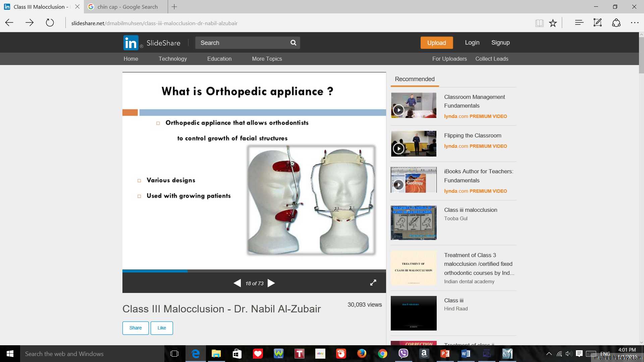The width and height of the screenshot is (644, 362).
Task: Click the slide progress bar
Action: pyautogui.click(x=254, y=271)
